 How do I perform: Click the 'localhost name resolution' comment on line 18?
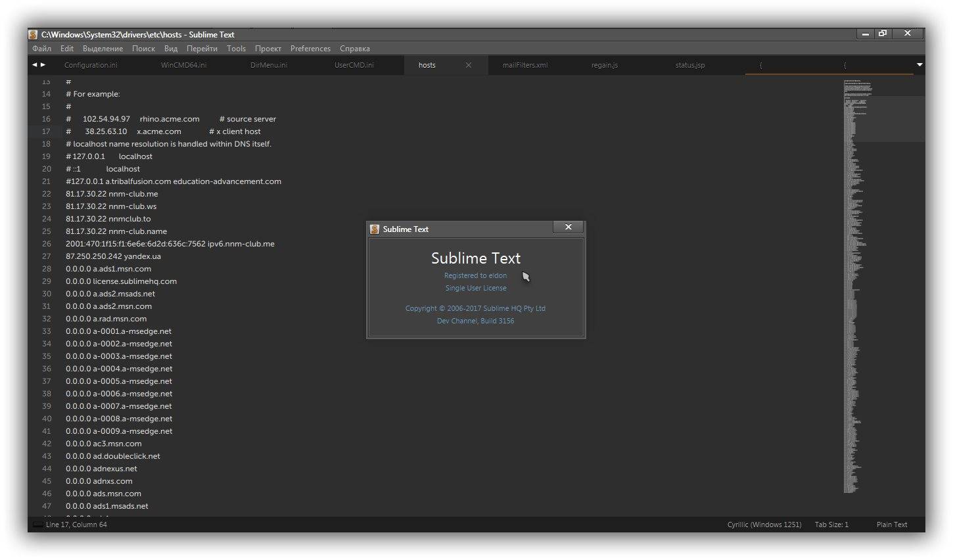point(168,144)
